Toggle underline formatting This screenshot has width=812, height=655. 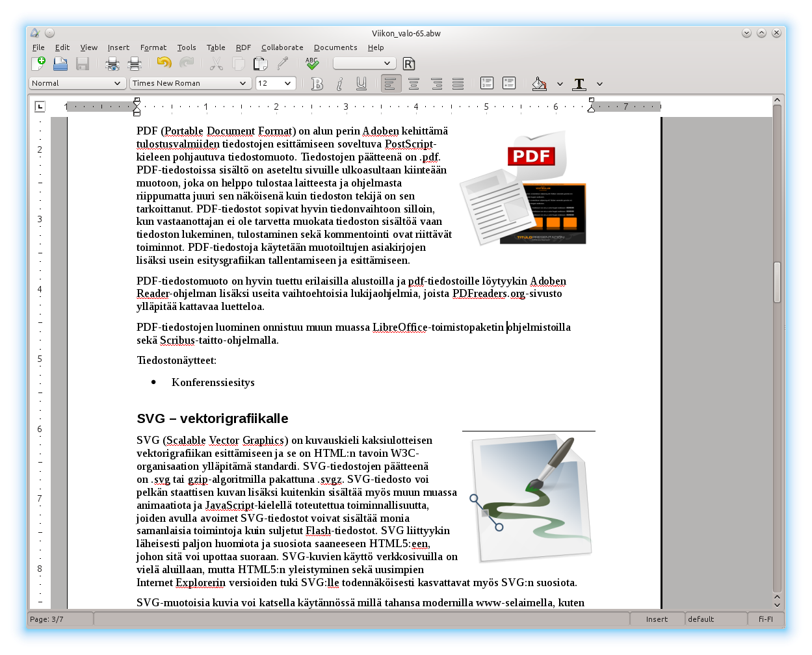pos(361,83)
